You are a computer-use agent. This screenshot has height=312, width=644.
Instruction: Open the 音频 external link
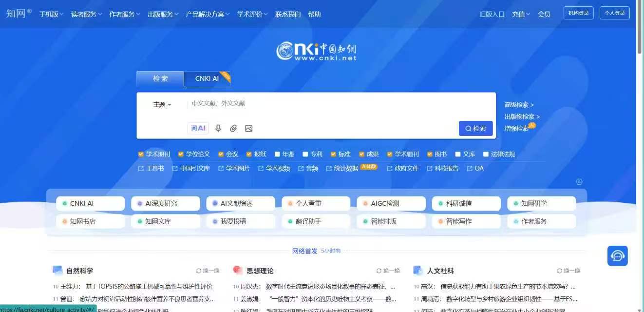(x=308, y=168)
